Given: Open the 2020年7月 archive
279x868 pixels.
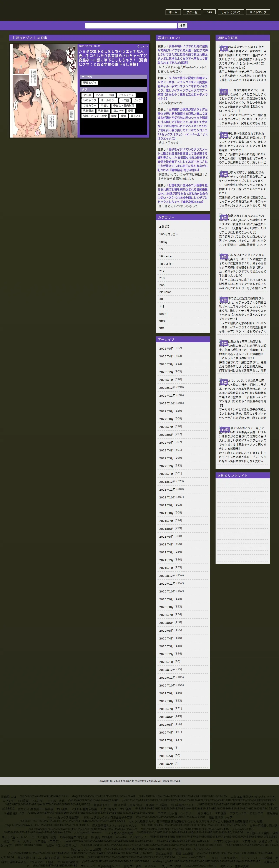Looking at the screenshot, I should 166,615.
